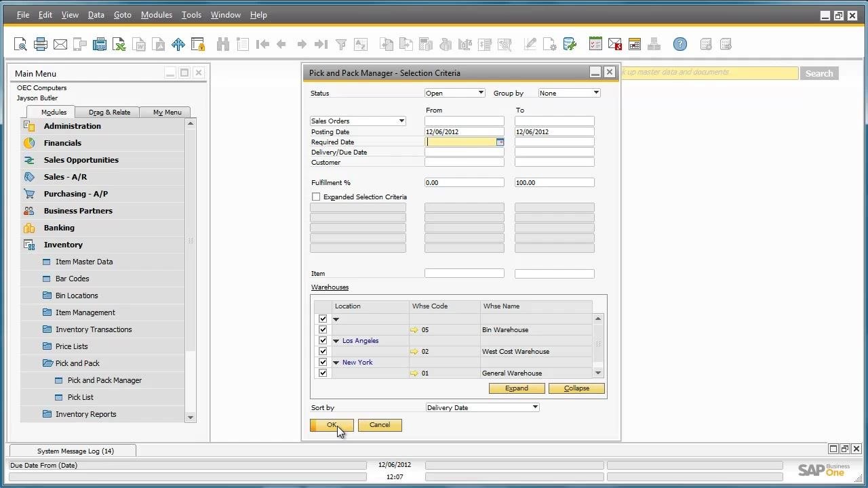Click the Fulfillment % To field
This screenshot has height=488, width=868.
coord(555,183)
